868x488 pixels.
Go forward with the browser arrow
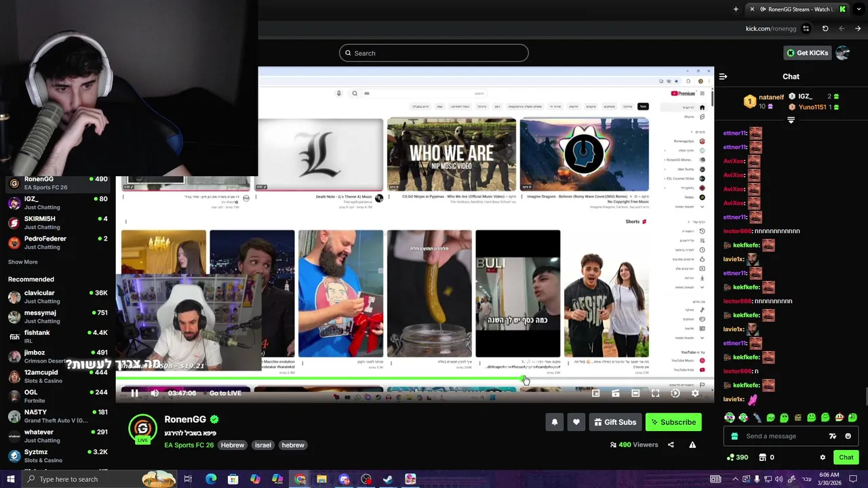(x=858, y=28)
